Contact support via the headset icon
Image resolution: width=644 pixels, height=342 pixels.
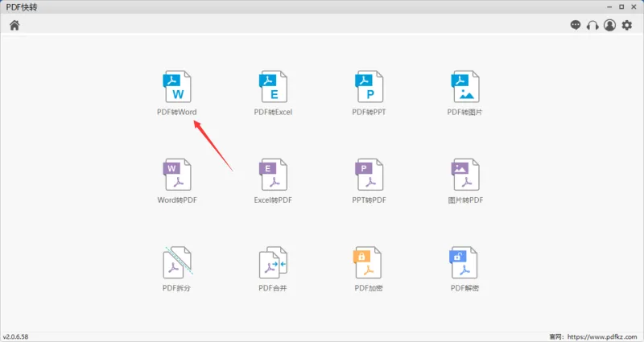[x=592, y=26]
